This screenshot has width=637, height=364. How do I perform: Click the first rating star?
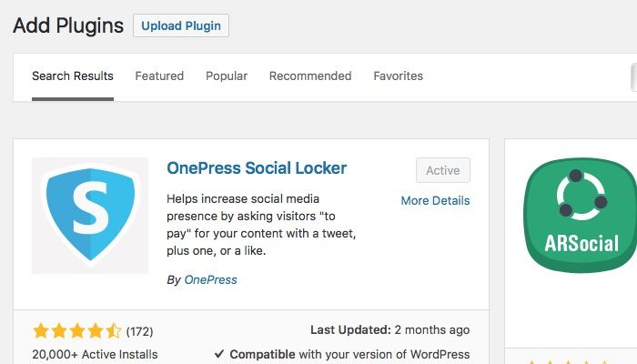pyautogui.click(x=40, y=330)
